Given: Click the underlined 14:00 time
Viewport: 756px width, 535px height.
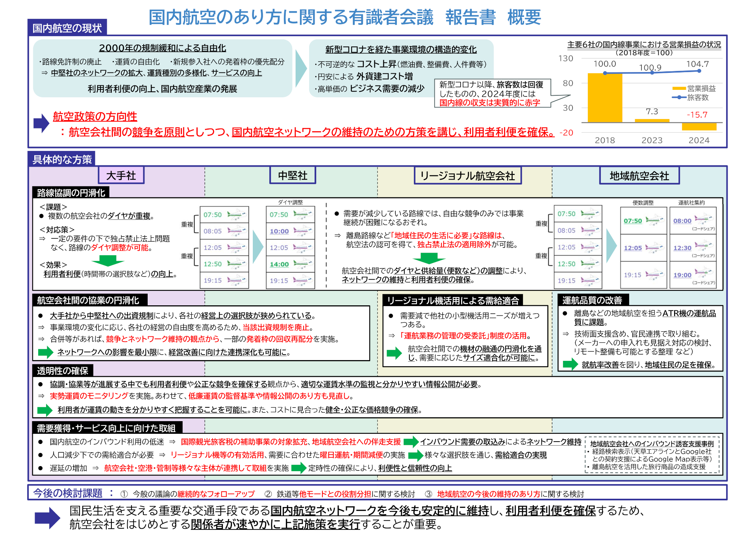Looking at the screenshot, I should point(279,264).
